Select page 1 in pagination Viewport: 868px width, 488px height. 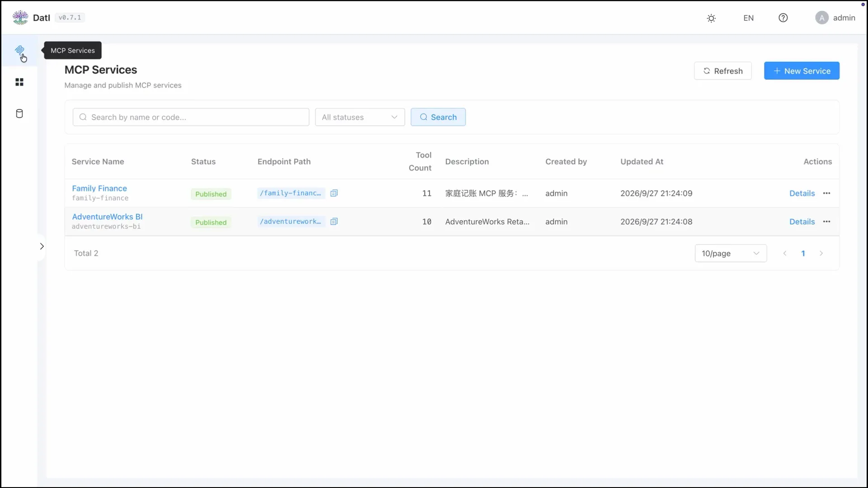(803, 253)
